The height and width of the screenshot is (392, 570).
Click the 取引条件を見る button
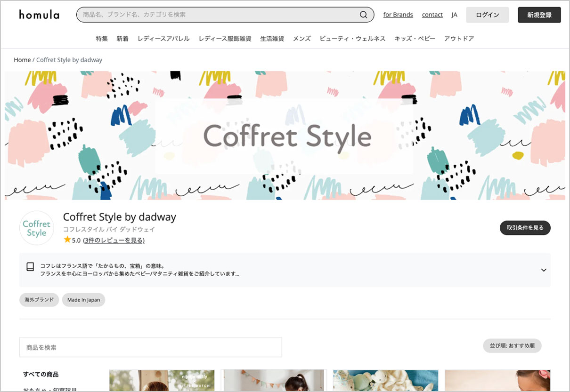pos(525,228)
